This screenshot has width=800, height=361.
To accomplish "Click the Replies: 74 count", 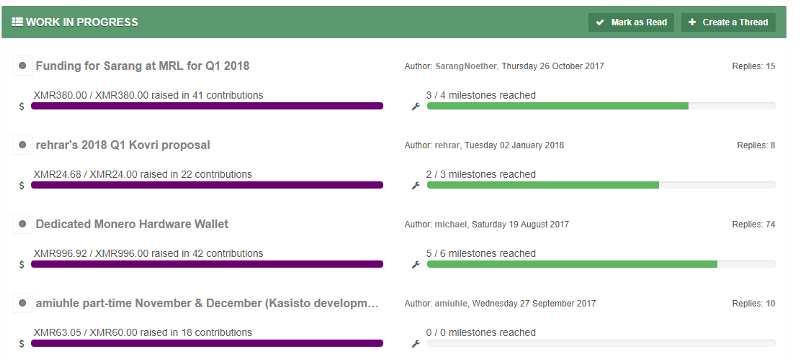I will (754, 224).
